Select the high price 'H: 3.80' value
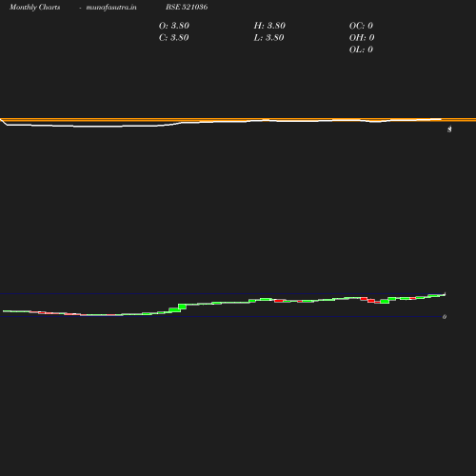Screen dimensions: 476x476 coord(269,26)
